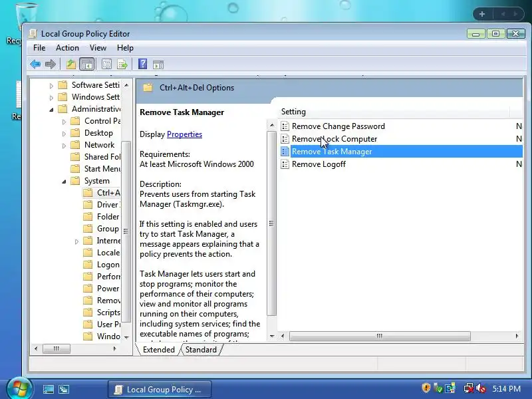Click the title bar policy editor icon

tap(33, 34)
